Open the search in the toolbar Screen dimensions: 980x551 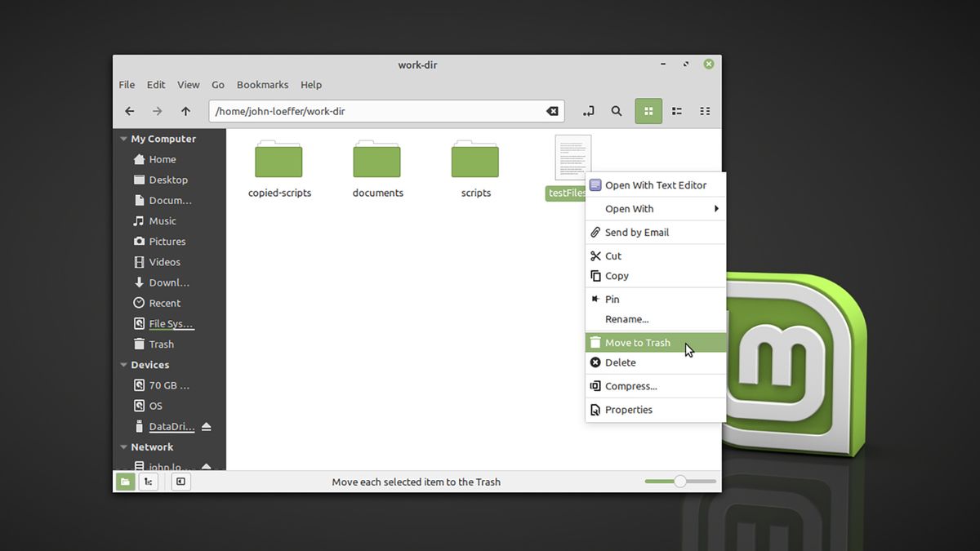[x=617, y=110]
